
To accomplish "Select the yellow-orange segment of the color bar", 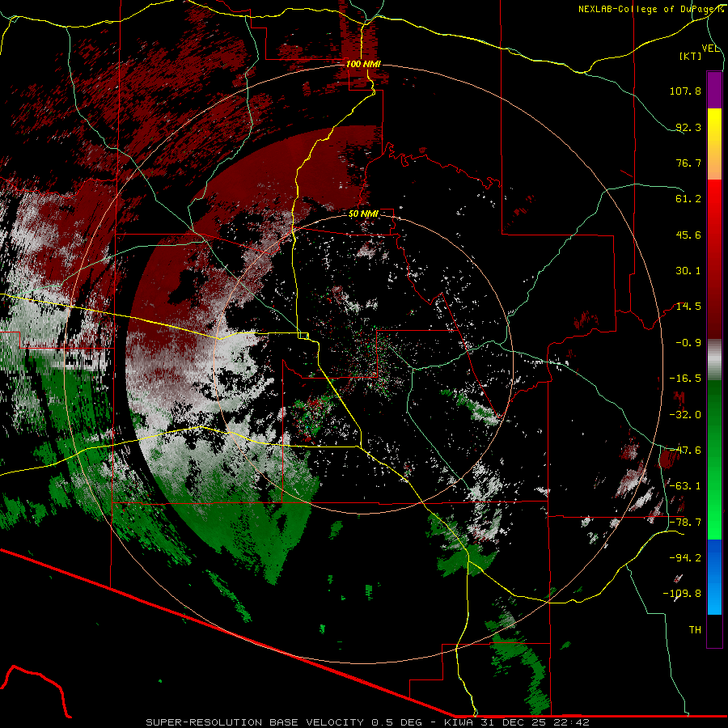I will click(x=714, y=144).
